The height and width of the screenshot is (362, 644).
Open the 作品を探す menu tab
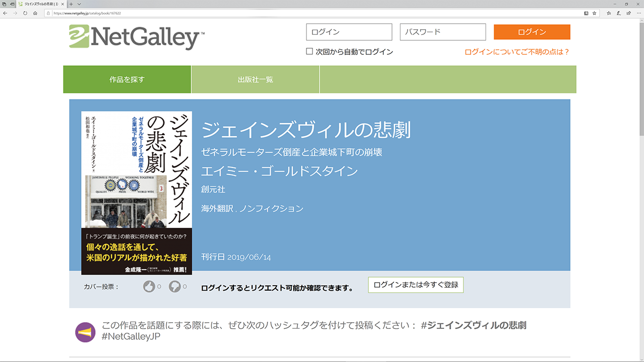pyautogui.click(x=127, y=79)
